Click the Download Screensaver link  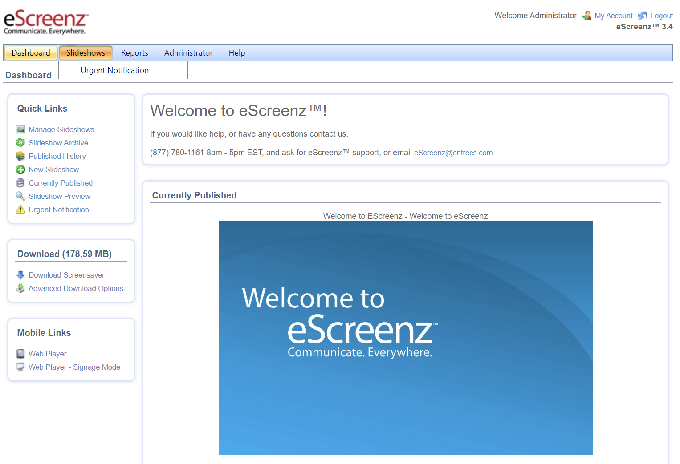66,275
